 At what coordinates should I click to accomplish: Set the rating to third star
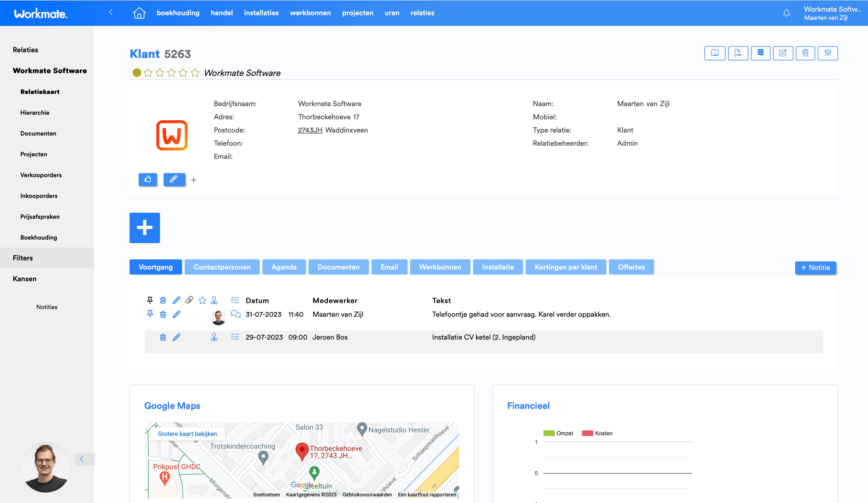[x=171, y=73]
